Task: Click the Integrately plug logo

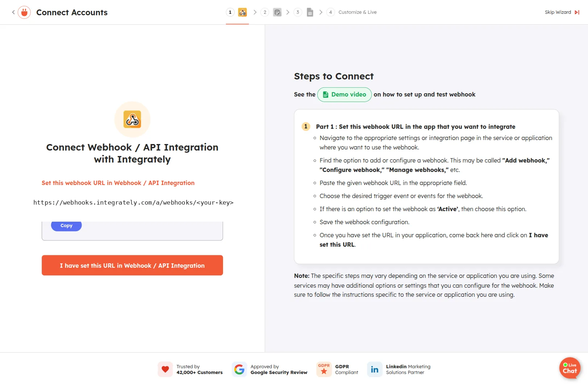Action: [x=24, y=12]
